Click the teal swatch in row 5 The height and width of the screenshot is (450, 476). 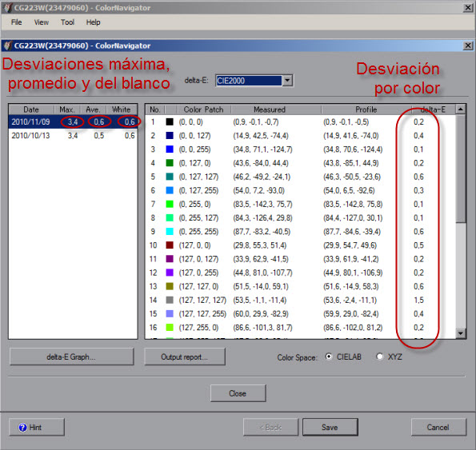(170, 177)
